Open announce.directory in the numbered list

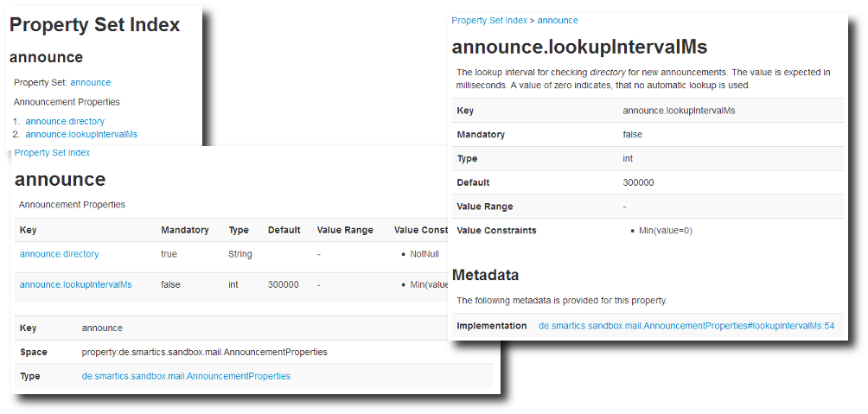coord(65,122)
